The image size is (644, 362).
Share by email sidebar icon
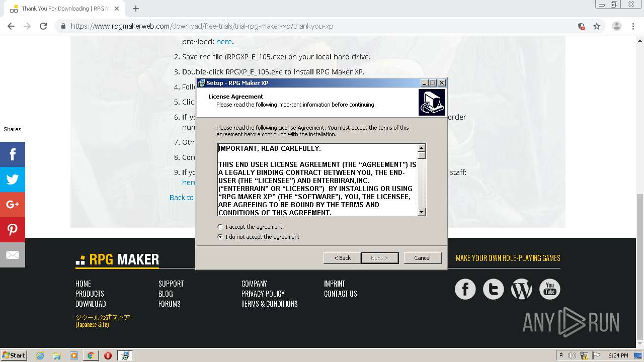tap(13, 255)
